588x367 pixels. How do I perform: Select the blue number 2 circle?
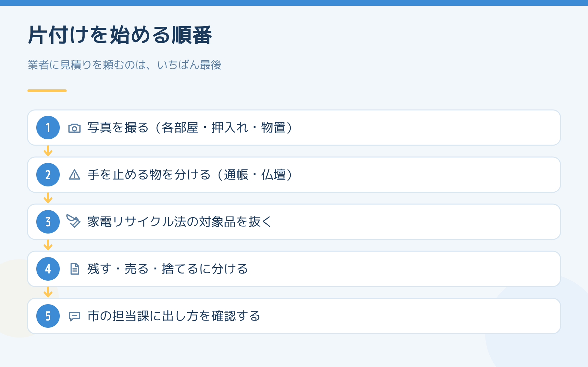click(x=48, y=175)
